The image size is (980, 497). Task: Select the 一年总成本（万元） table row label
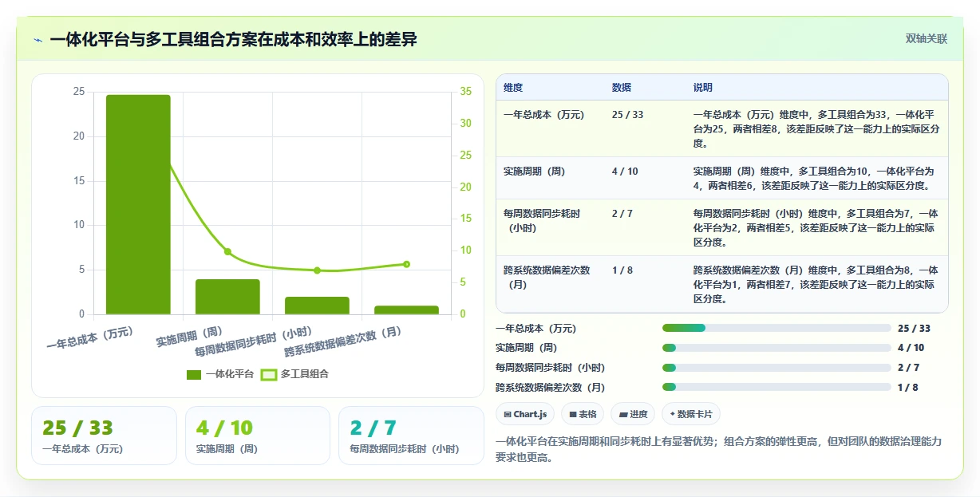[x=547, y=115]
